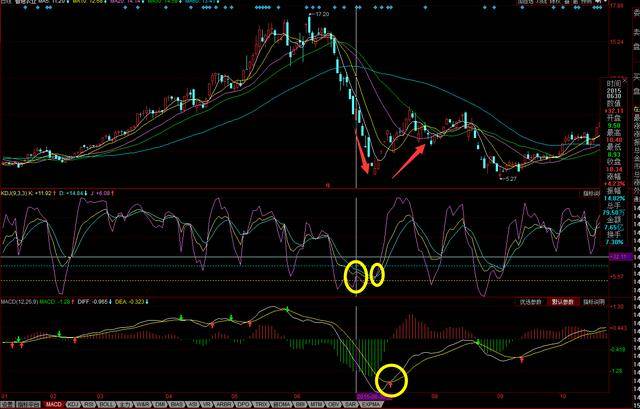Open 指标说明 in the MACD panel

(594, 302)
